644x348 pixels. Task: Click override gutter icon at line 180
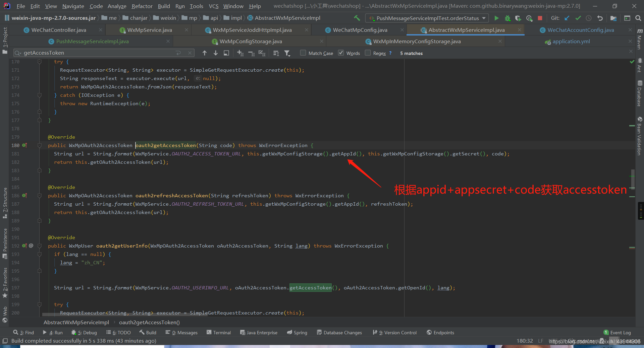click(x=24, y=145)
